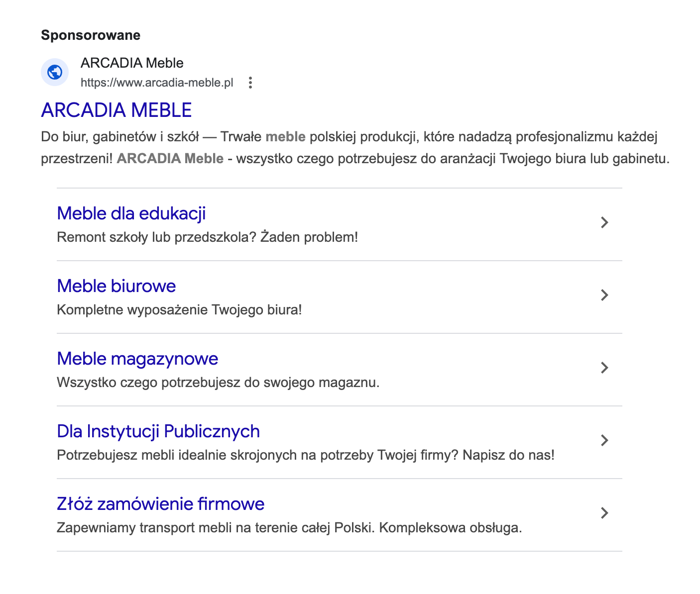The image size is (700, 594).
Task: Open the three-dot menu next to the URL
Action: 250,83
